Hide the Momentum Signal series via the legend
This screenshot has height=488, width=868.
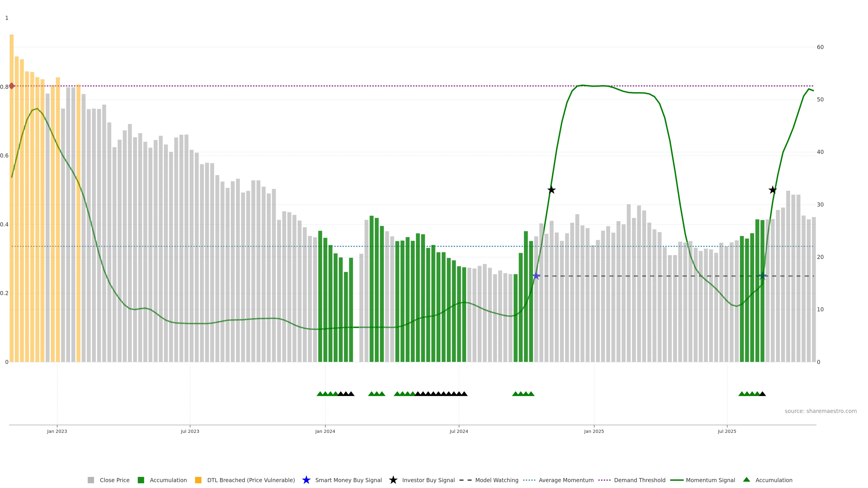point(710,480)
